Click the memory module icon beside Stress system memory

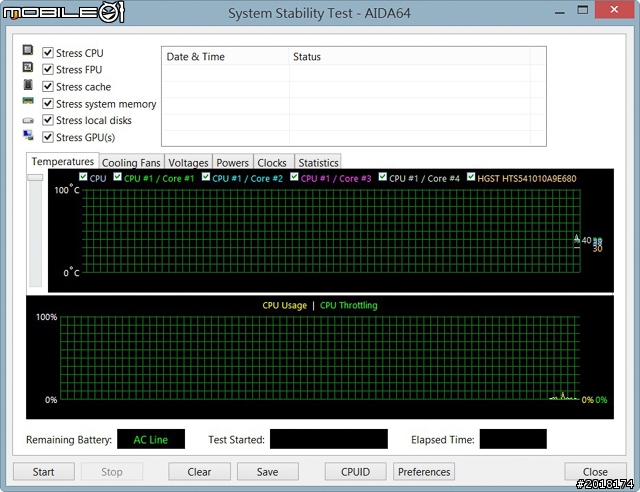pos(28,100)
